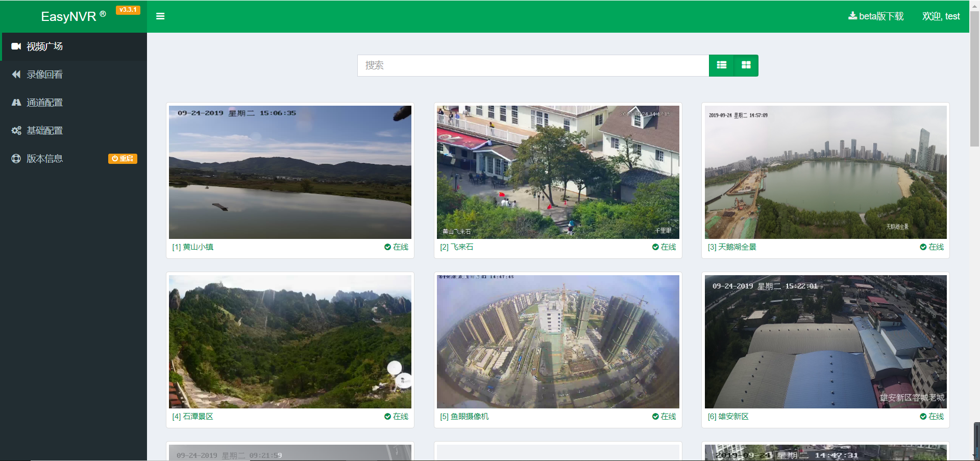This screenshot has height=461, width=980.
Task: Click 在线 status text for 飞来石
Action: [x=669, y=247]
